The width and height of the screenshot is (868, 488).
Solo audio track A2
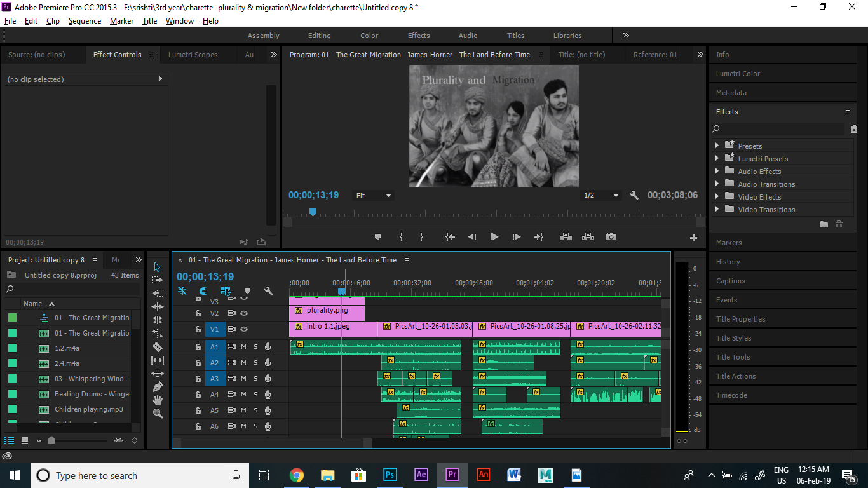coord(255,363)
